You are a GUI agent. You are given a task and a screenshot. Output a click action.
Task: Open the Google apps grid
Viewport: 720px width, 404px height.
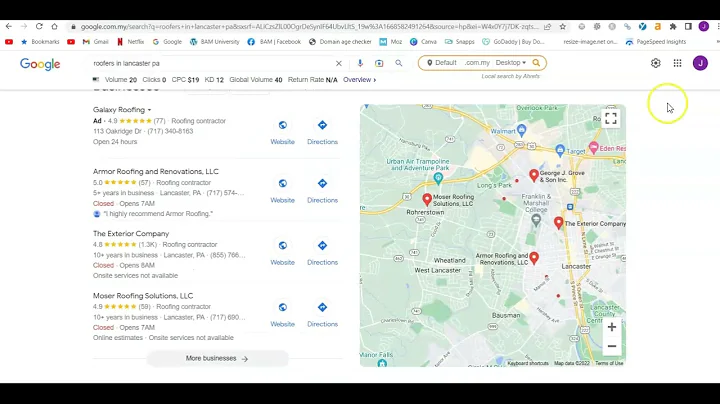click(677, 63)
